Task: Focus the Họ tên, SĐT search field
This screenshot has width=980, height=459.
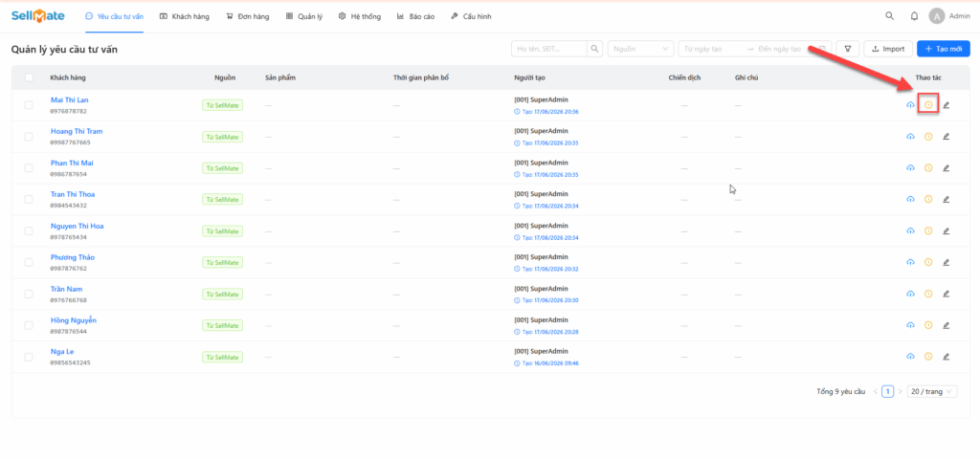Action: point(548,49)
